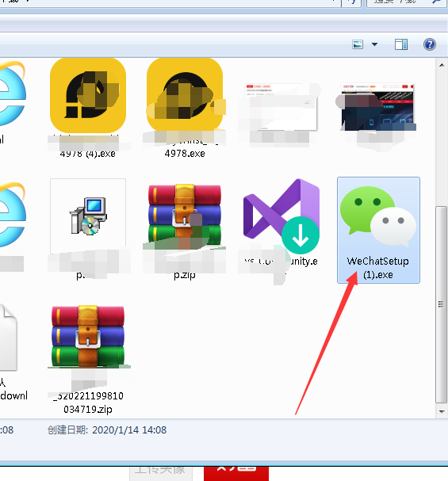Screen dimensions: 448x481
Task: Click the scrollbar down arrow
Action: [442, 412]
